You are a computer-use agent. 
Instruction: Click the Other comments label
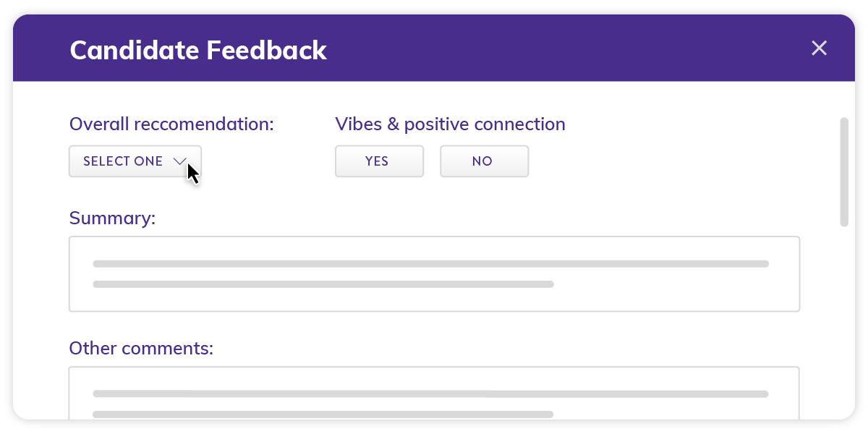(140, 348)
